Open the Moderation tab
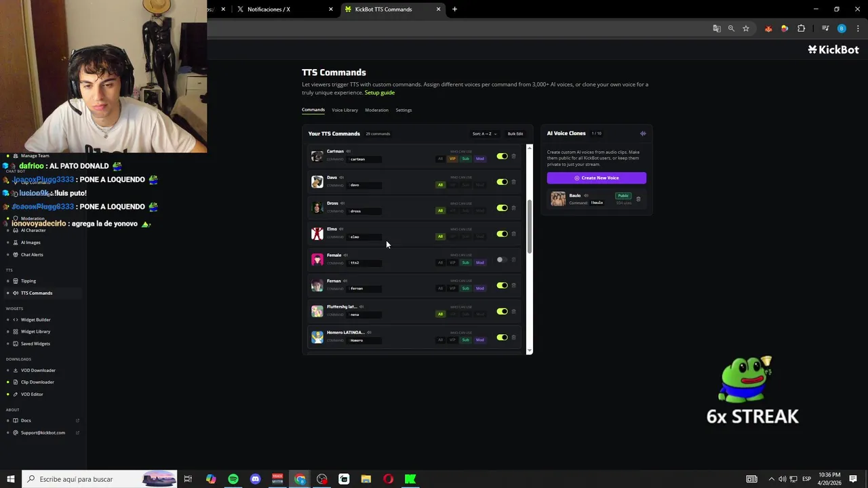Screen dimensions: 868x488 376,110
